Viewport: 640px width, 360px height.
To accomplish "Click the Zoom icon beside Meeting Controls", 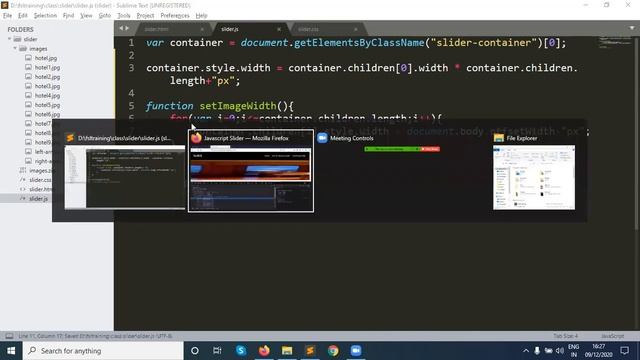I will (322, 138).
